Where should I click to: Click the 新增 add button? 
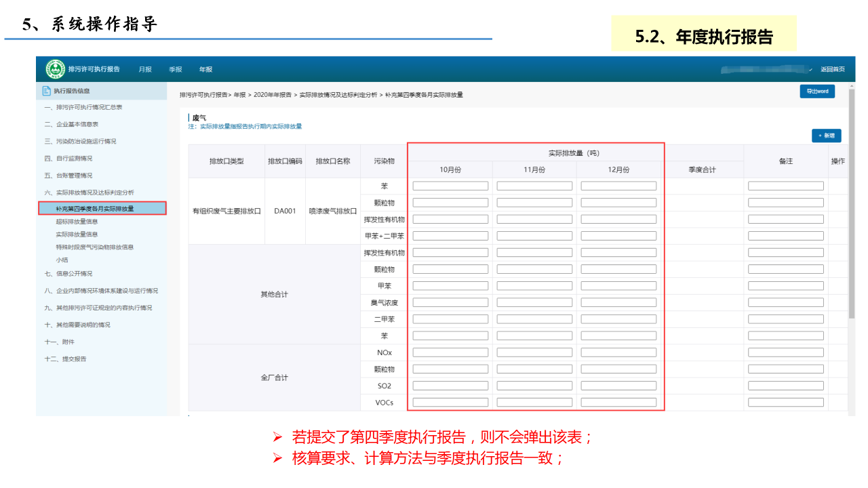pyautogui.click(x=827, y=136)
